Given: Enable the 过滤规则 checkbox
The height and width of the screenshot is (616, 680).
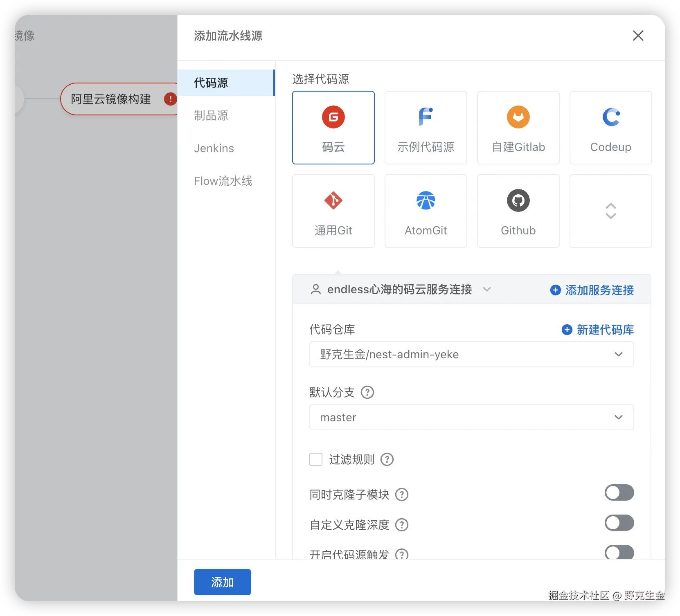Looking at the screenshot, I should click(x=316, y=459).
